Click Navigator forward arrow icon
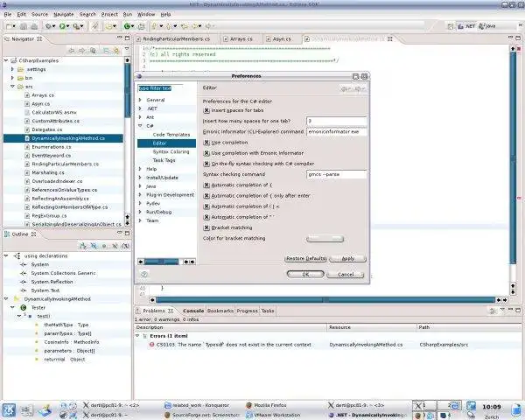 pyautogui.click(x=82, y=51)
